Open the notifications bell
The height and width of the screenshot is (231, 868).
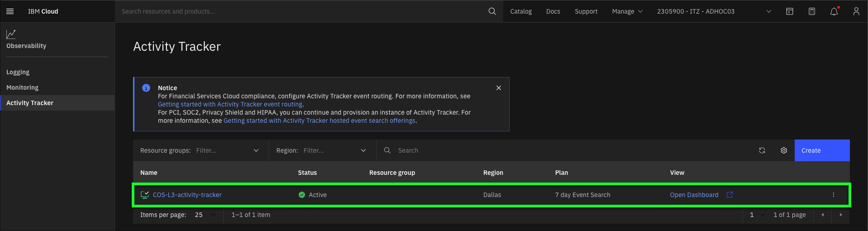click(834, 11)
